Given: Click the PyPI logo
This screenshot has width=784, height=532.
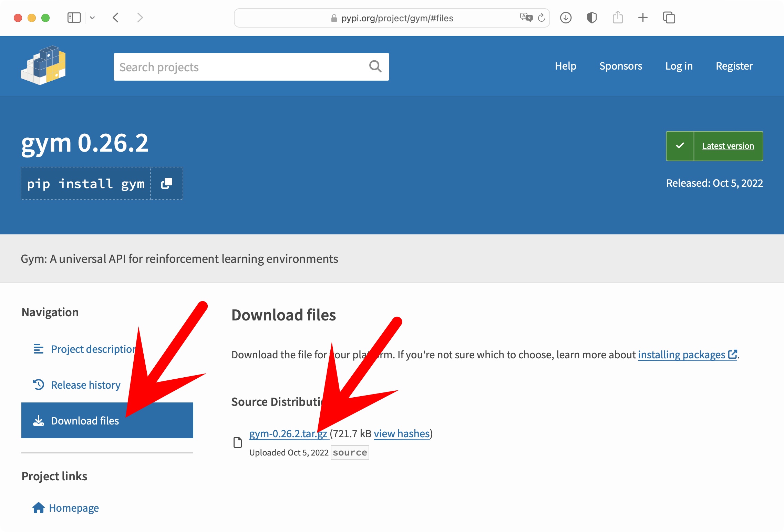Looking at the screenshot, I should [43, 65].
